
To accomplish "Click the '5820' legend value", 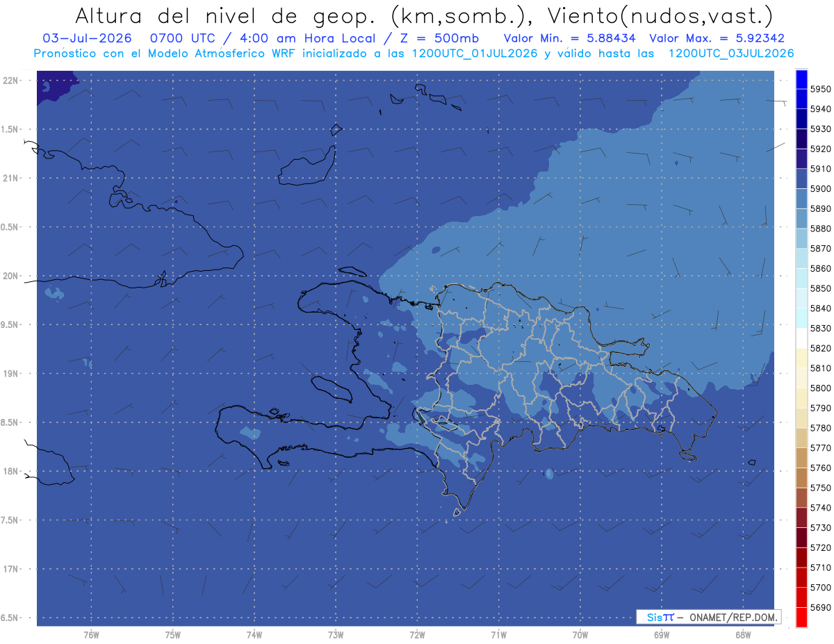I will pyautogui.click(x=821, y=348).
